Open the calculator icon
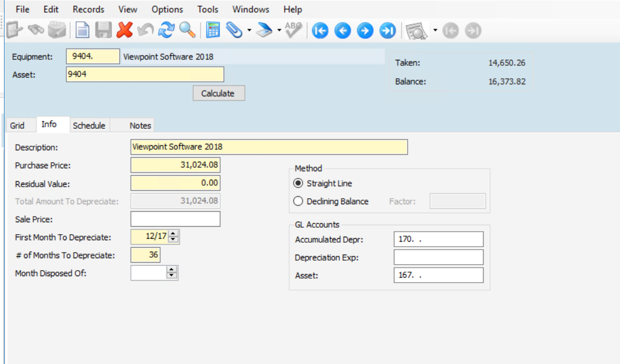This screenshot has height=364, width=620. (213, 31)
